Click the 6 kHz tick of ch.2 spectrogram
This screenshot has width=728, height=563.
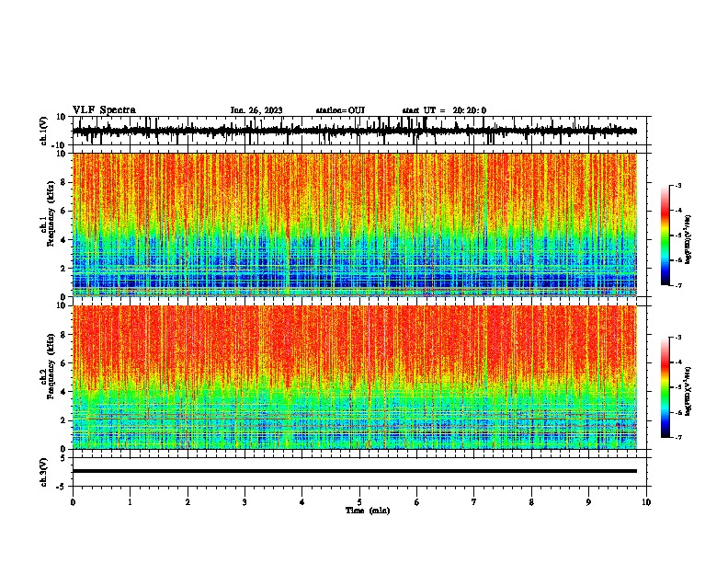pyautogui.click(x=63, y=363)
